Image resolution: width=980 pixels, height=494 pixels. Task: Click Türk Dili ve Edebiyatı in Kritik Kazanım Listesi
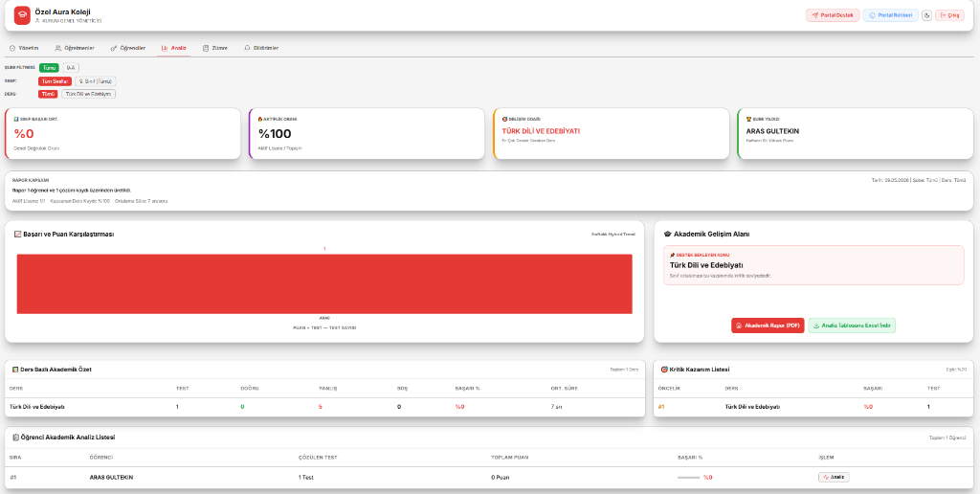pos(752,407)
